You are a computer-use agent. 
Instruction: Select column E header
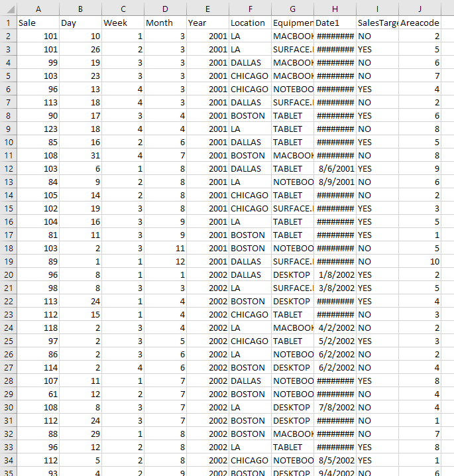tap(207, 9)
